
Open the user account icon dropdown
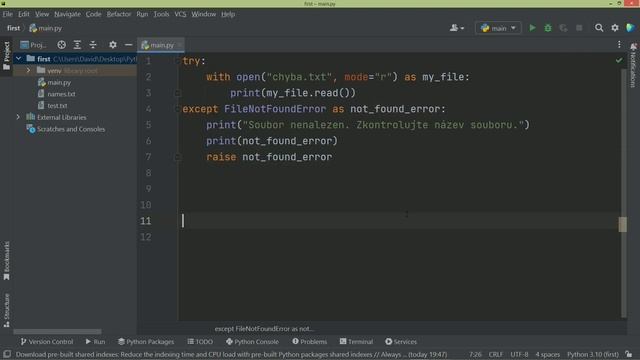[456, 28]
